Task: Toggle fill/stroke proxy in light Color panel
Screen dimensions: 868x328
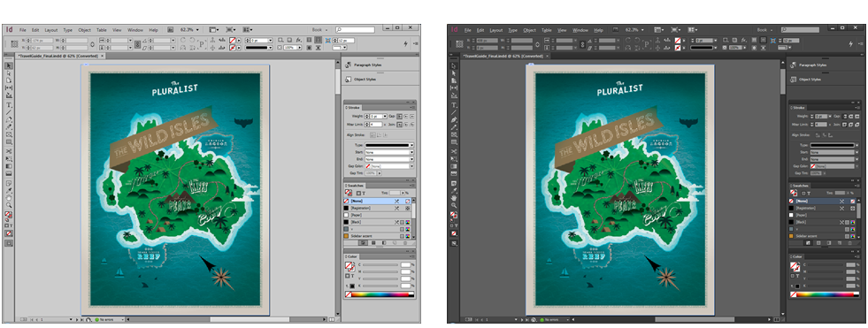Action: pyautogui.click(x=350, y=266)
